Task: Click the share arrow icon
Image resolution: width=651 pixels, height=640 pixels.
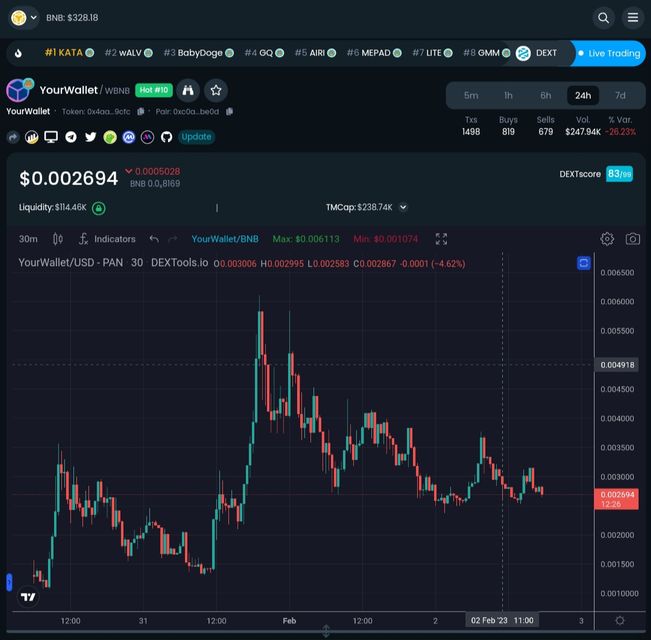Action: click(x=13, y=137)
